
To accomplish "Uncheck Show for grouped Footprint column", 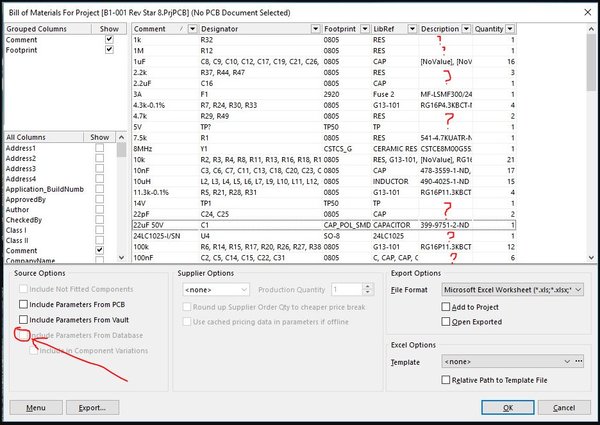I will (109, 49).
